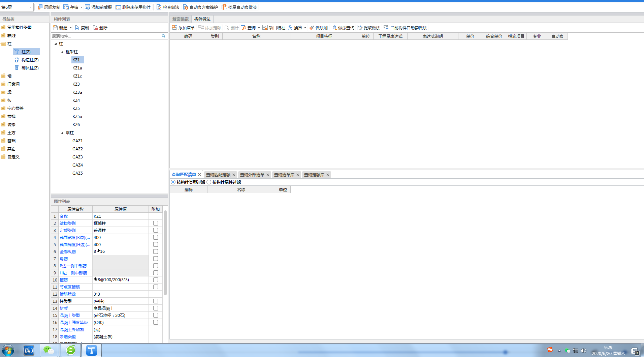Screen dimensions: 644x357
Task: Switch to the 查询清单库 tab
Action: [x=284, y=175]
